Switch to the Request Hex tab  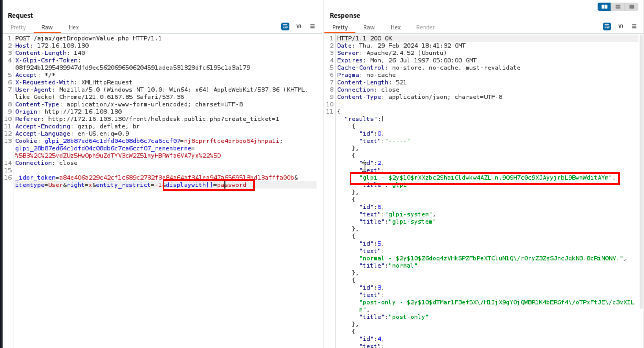(x=74, y=27)
